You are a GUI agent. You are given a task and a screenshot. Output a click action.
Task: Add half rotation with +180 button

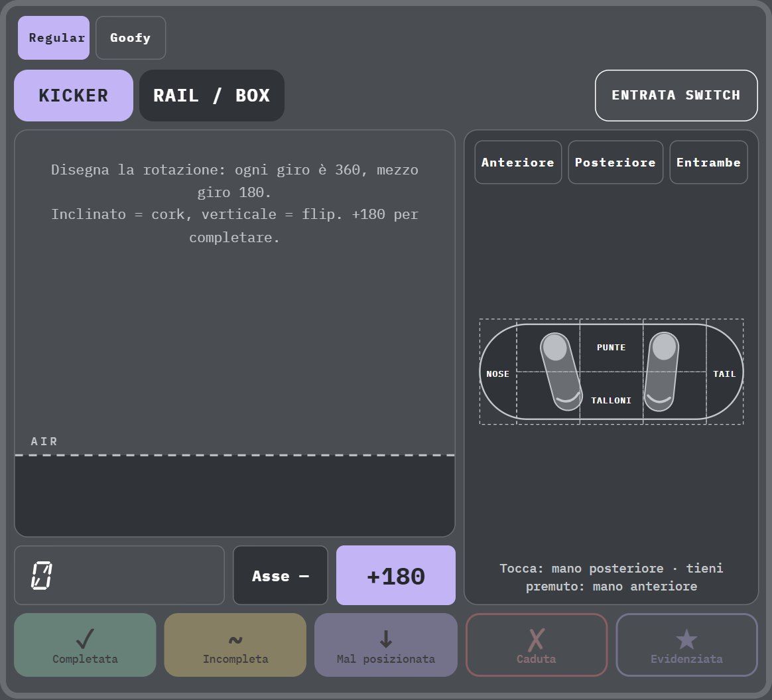click(x=396, y=575)
